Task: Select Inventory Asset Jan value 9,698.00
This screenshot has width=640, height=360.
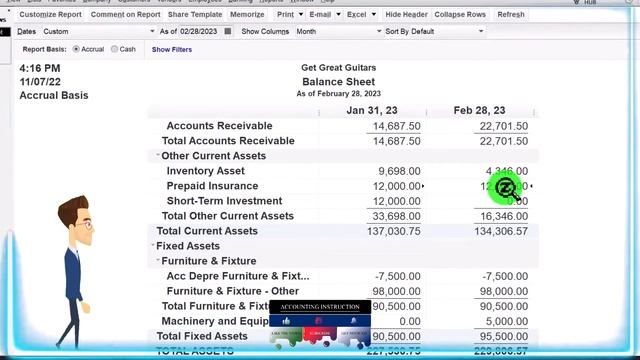Action: click(x=399, y=171)
